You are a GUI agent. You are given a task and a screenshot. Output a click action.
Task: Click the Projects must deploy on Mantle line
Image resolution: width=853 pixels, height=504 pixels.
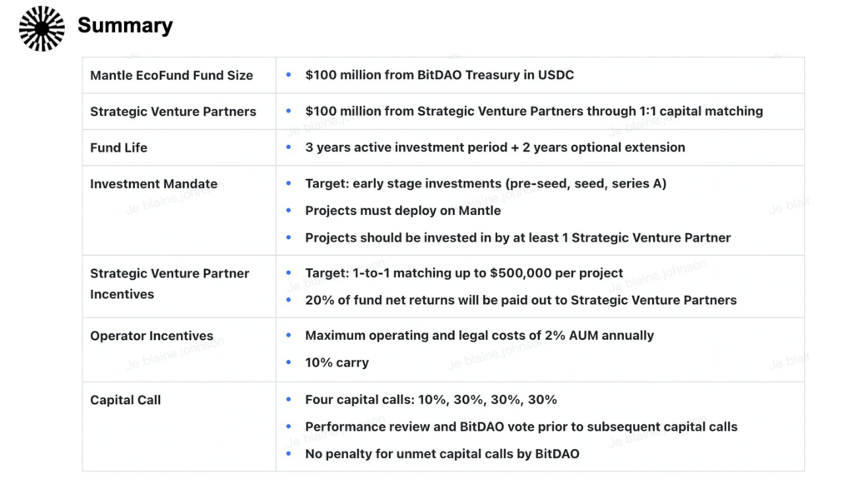(402, 211)
